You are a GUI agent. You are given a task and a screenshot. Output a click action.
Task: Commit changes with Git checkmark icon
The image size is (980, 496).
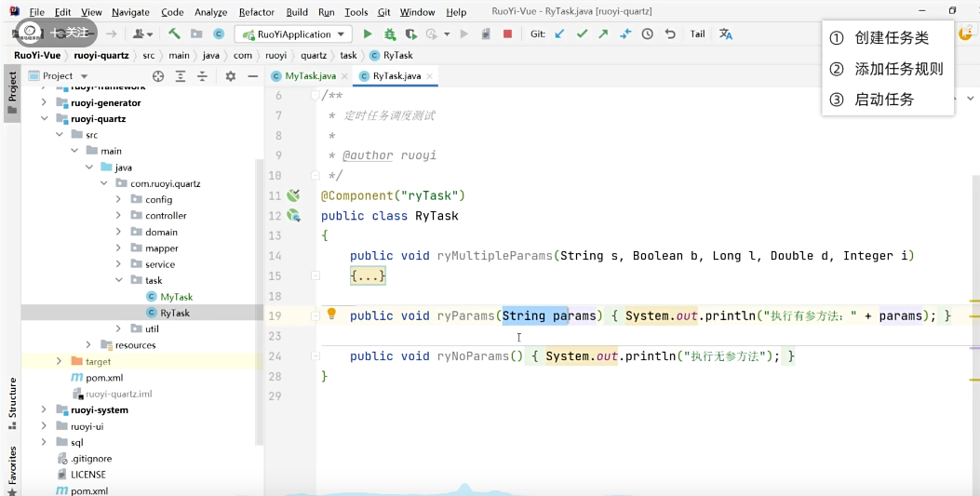tap(582, 34)
